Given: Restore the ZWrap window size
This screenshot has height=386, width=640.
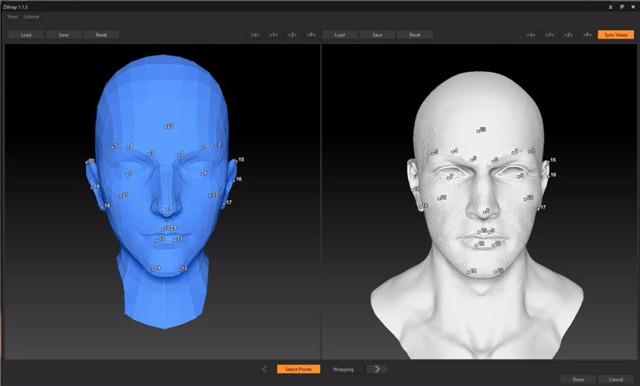Looking at the screenshot, I should point(622,7).
